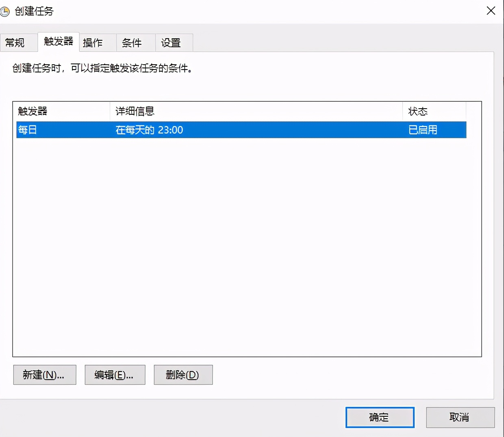Stay on the 触发器 tab
This screenshot has height=437, width=504.
pos(58,41)
